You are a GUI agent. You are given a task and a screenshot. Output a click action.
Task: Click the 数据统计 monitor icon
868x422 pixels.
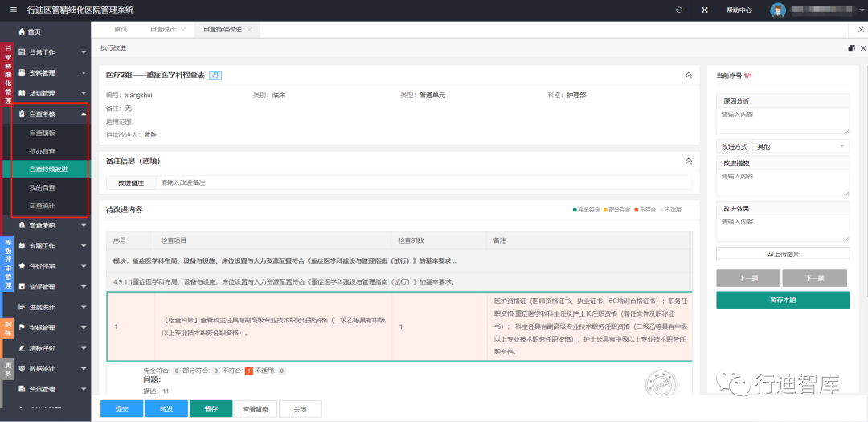[x=22, y=368]
